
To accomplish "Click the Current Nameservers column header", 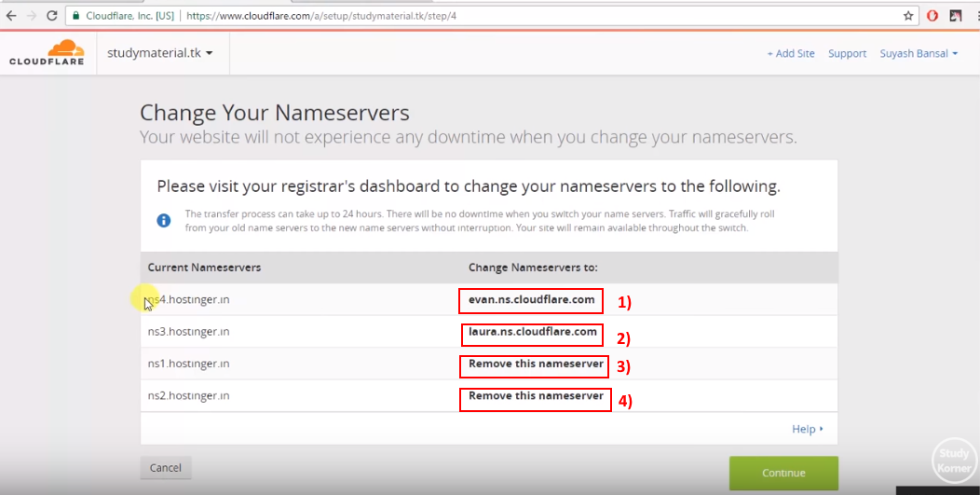I will pyautogui.click(x=204, y=268).
